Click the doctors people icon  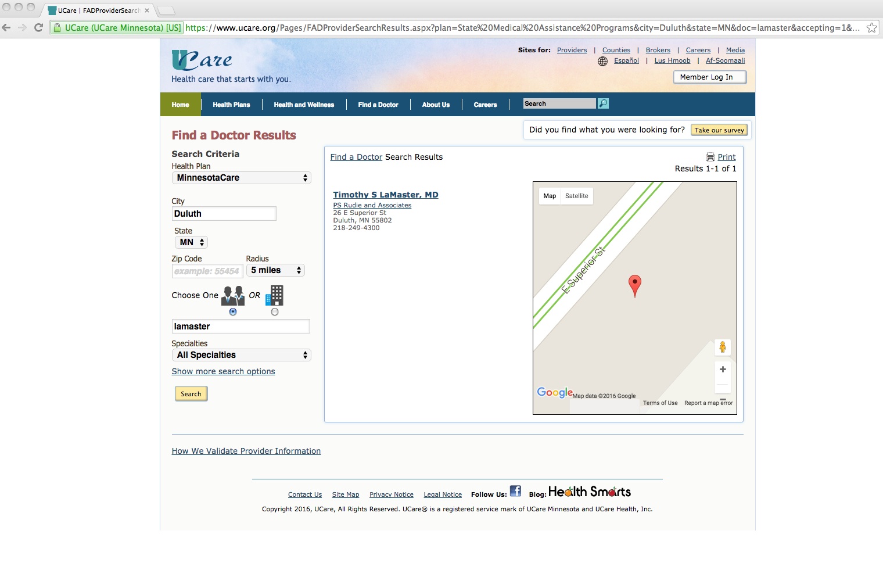pyautogui.click(x=233, y=295)
